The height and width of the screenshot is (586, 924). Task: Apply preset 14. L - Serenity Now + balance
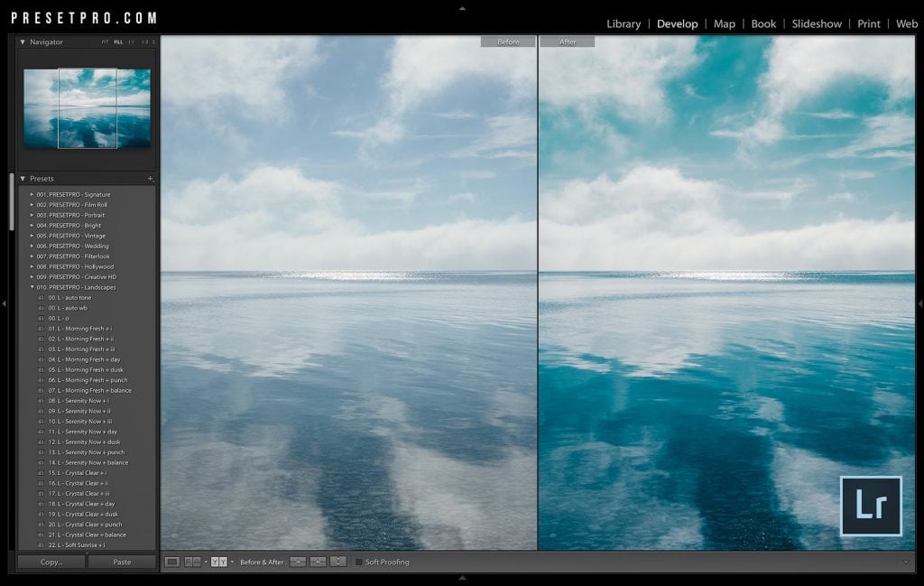coord(88,463)
